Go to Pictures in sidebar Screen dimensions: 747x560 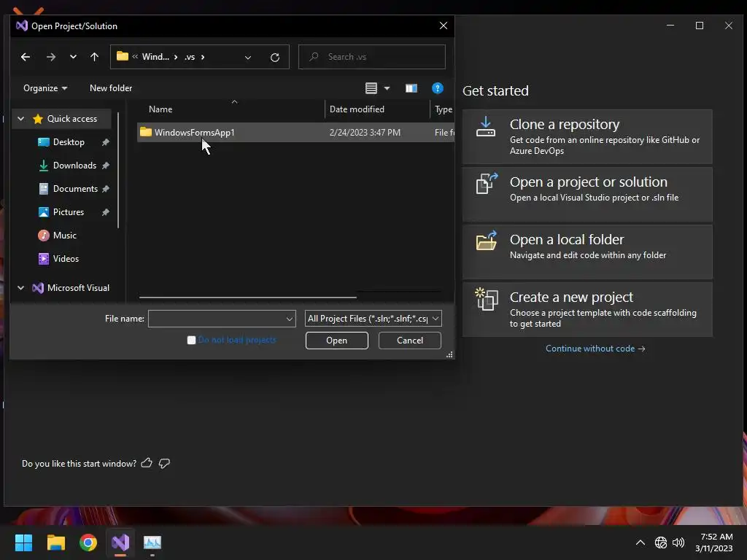click(68, 212)
